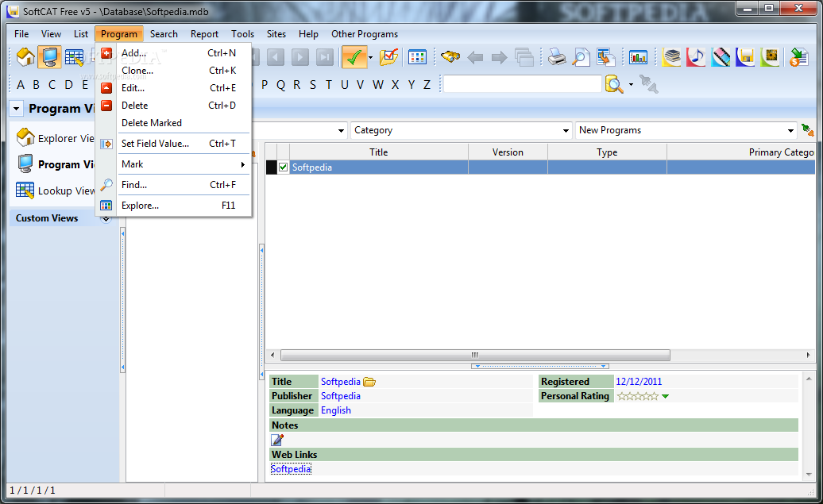Sort by the Version column header

point(508,152)
